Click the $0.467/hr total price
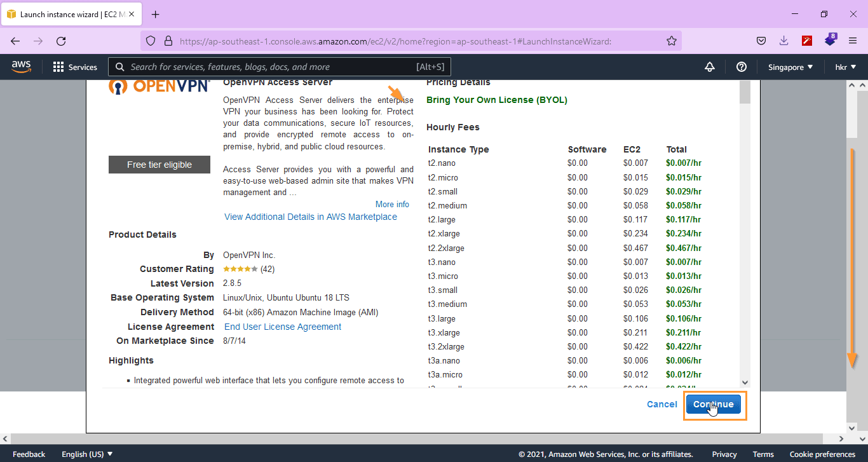Screen dimensions: 868x462 coord(684,248)
